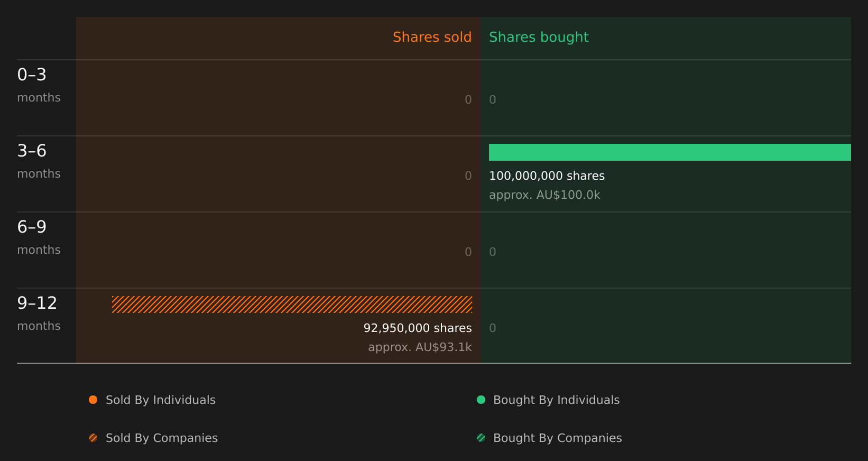
Task: Select the Sold By Individuals legend label
Action: click(x=161, y=400)
